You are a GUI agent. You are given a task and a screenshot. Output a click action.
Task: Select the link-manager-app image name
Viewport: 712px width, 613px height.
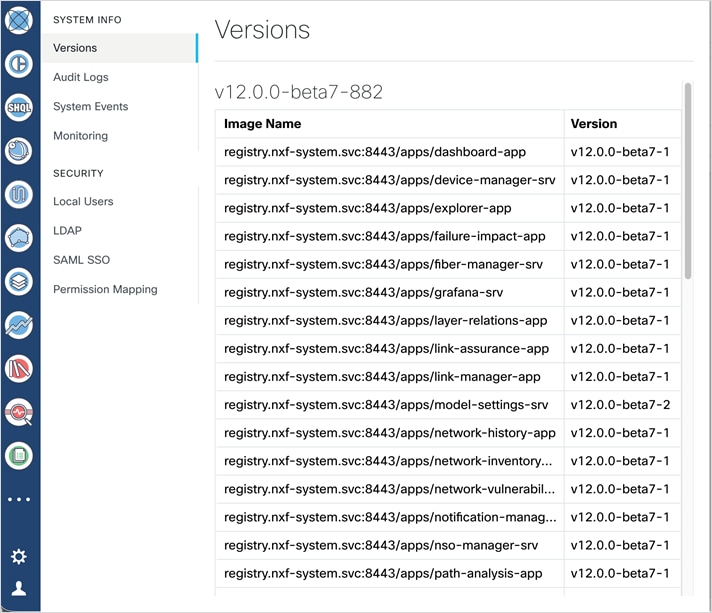382,377
